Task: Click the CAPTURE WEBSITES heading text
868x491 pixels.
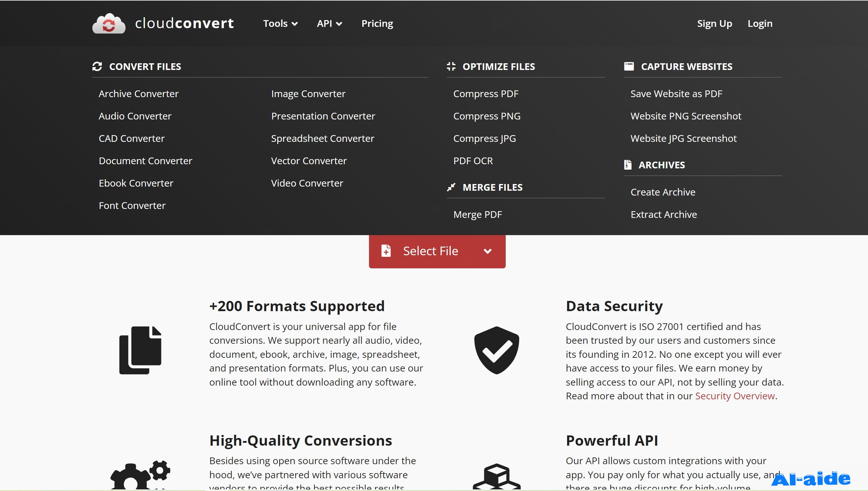Action: coord(687,66)
